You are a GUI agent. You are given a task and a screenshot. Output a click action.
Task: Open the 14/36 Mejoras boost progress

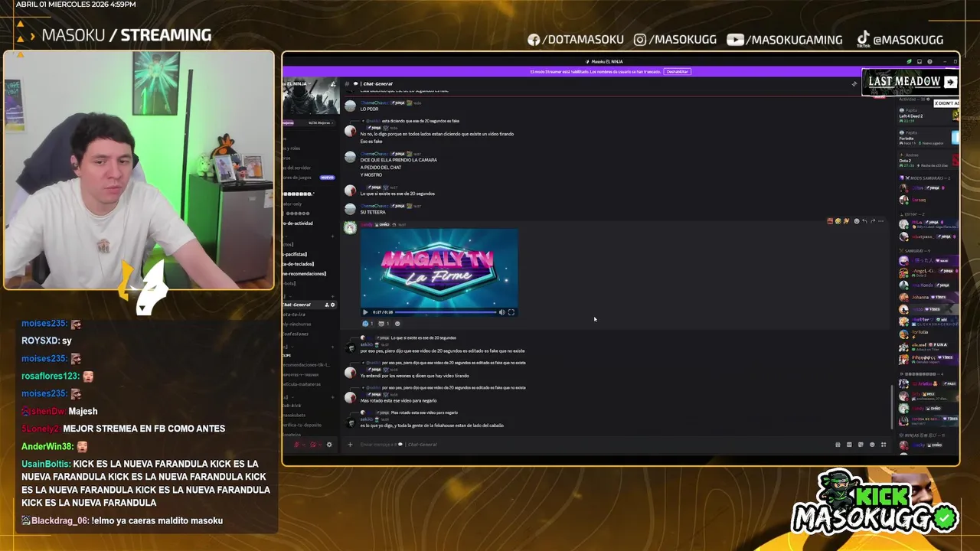pos(310,122)
